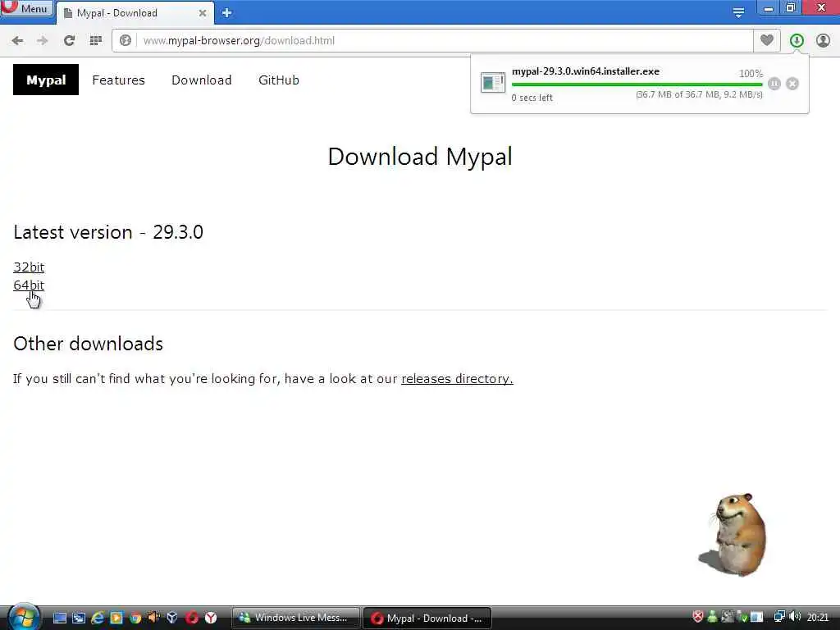The image size is (840, 630).
Task: Click the Latest version - 29.3.0 text
Action: (x=108, y=232)
